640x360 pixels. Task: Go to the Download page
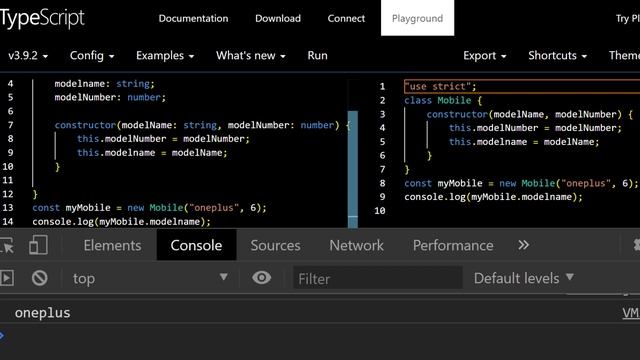(x=278, y=18)
